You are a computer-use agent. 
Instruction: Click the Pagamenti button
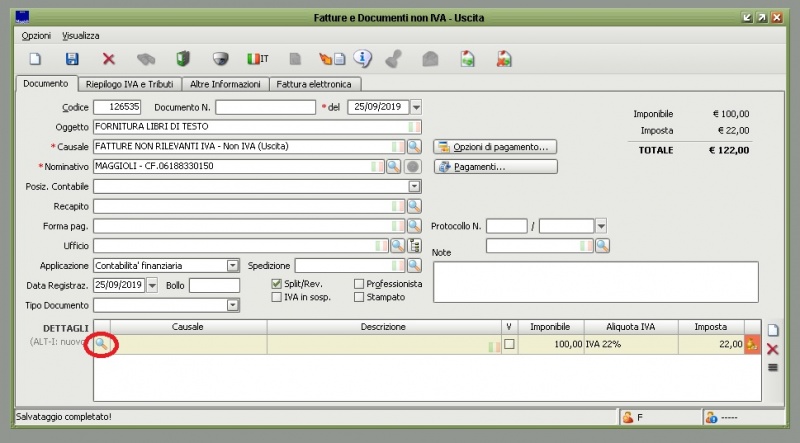point(495,167)
